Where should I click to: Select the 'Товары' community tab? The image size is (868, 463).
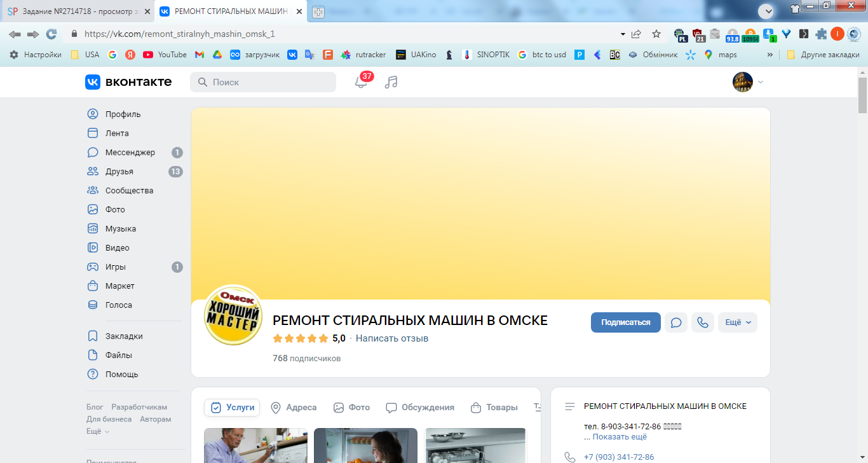coord(494,408)
